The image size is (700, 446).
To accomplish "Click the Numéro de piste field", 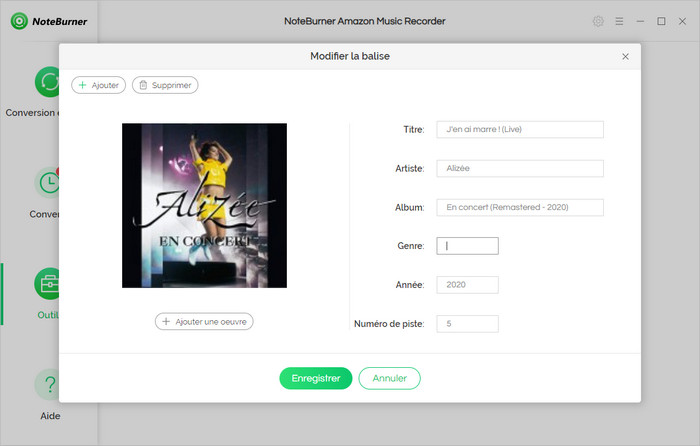I will pos(467,324).
